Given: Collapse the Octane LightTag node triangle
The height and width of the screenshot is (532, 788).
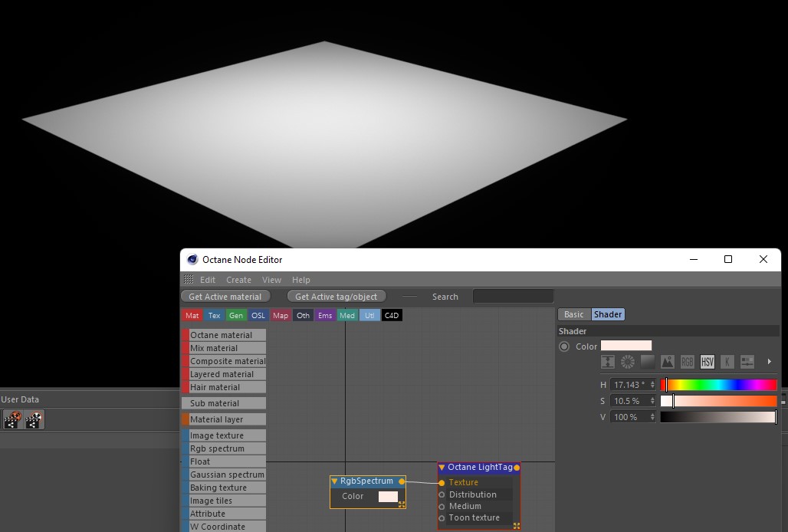Looking at the screenshot, I should (442, 467).
